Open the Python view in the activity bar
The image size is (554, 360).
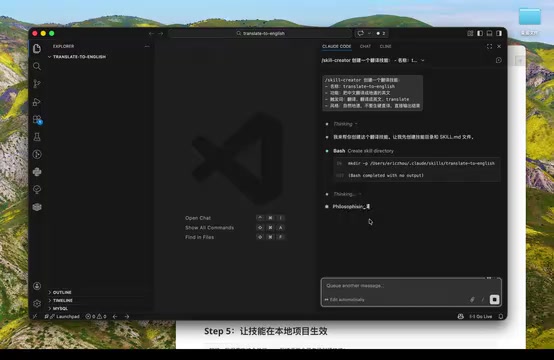click(37, 172)
